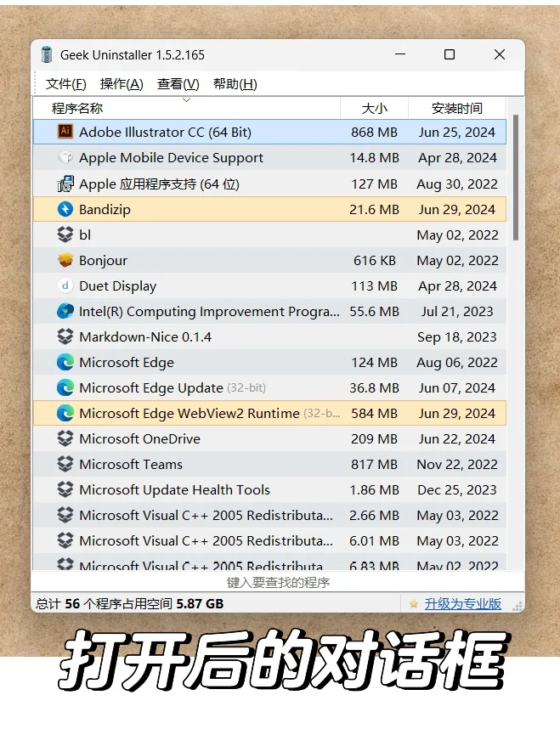Screen dimensions: 560x746
Task: Click the Dec 25, 2023 install date
Action: (457, 490)
